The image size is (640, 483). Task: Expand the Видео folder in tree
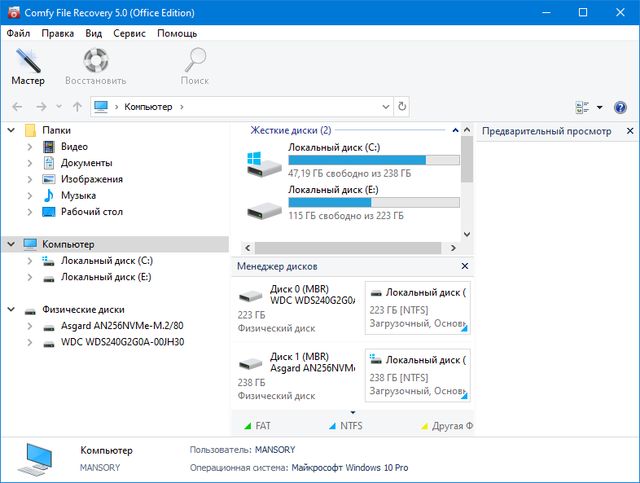pyautogui.click(x=31, y=147)
